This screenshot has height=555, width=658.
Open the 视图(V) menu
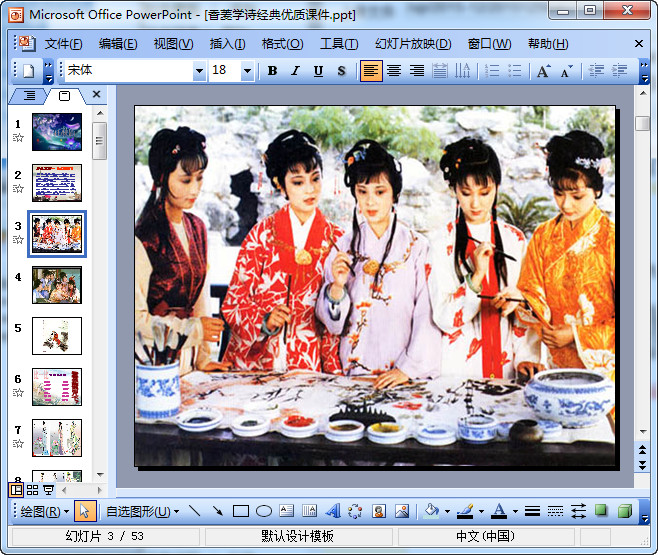(173, 44)
